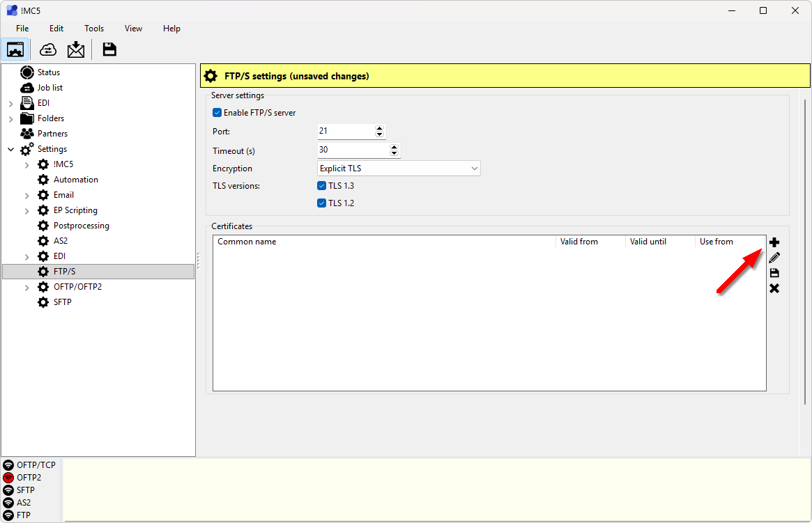Click the !MC5 app icon in title bar

click(11, 10)
